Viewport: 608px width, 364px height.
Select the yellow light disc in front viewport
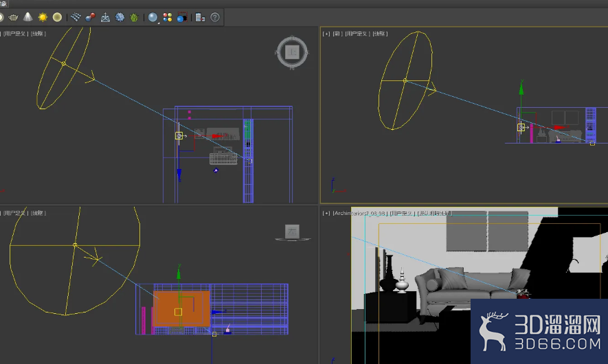(x=405, y=80)
